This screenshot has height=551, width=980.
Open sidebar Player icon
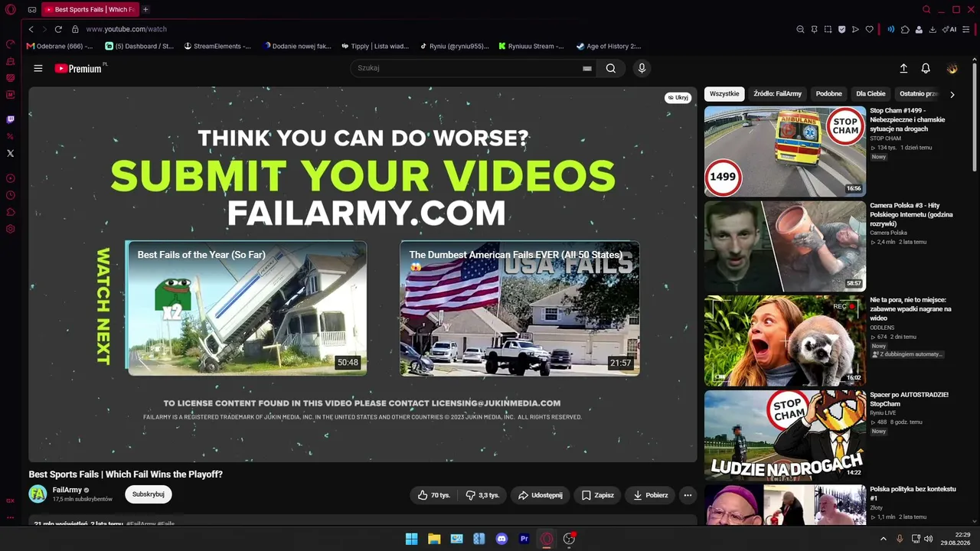[x=10, y=178]
